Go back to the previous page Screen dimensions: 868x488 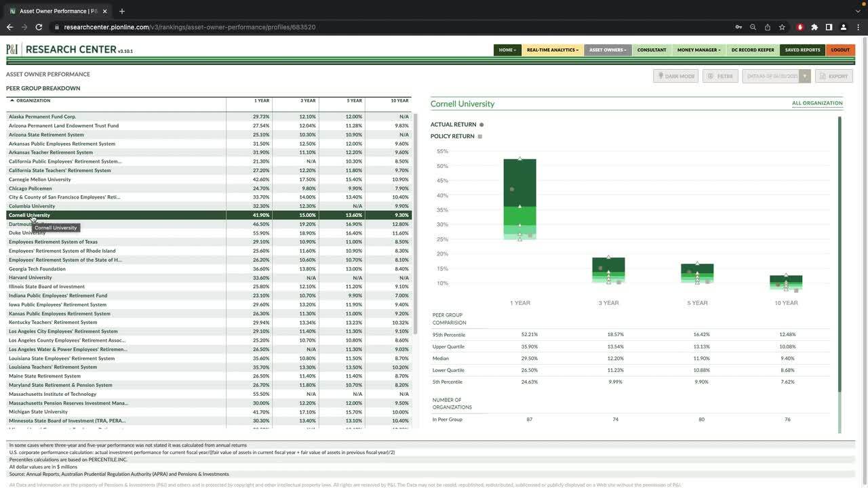click(x=9, y=27)
